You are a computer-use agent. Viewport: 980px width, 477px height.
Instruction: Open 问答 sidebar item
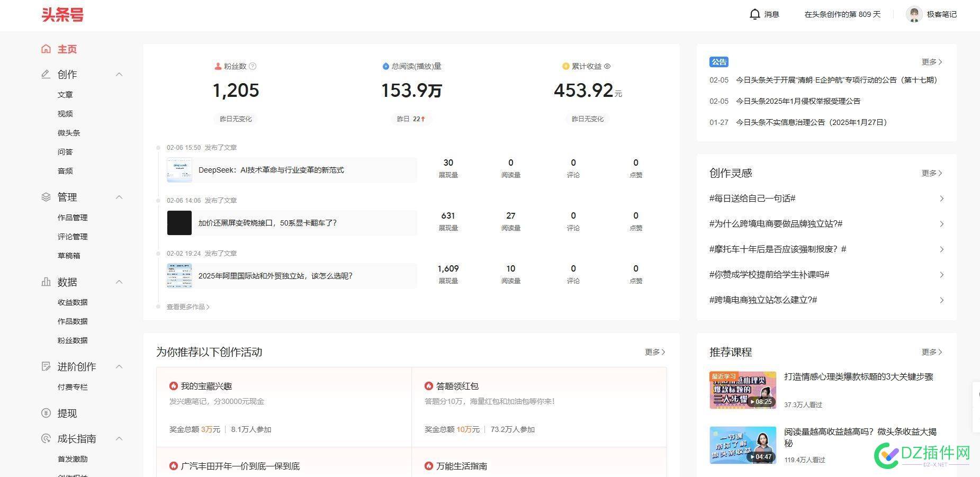coord(65,152)
